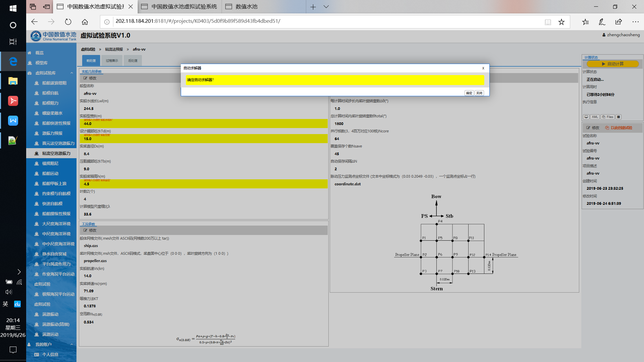Switch to the 过程展示 tab
This screenshot has height=362, width=644.
[x=112, y=61]
